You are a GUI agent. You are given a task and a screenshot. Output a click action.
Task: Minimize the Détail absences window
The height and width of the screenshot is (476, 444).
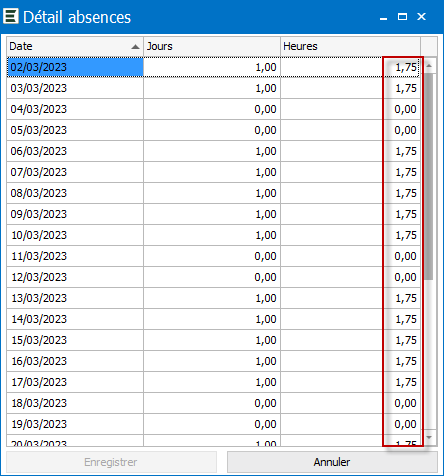coord(383,17)
